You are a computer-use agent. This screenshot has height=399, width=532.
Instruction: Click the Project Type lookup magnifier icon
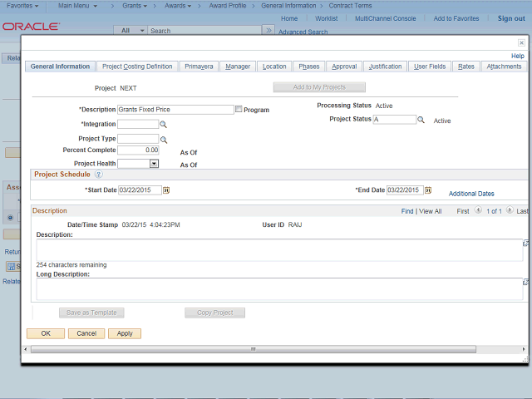[x=164, y=140]
